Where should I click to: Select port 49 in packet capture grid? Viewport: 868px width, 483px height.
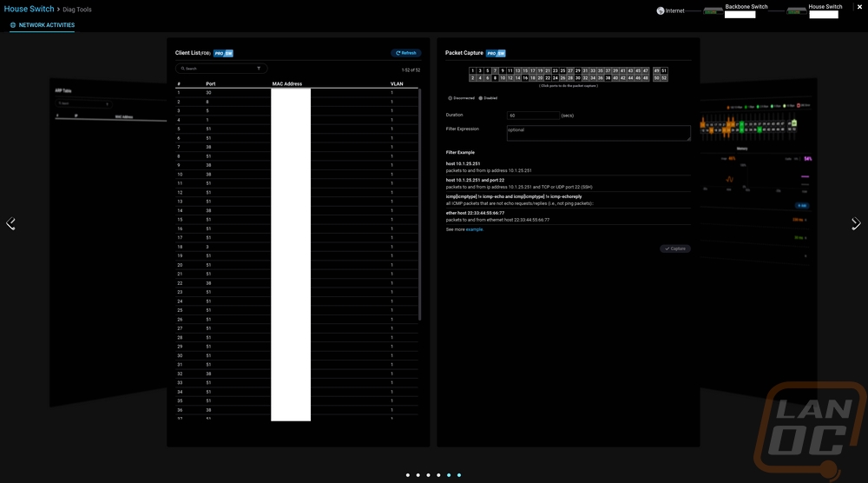click(656, 70)
